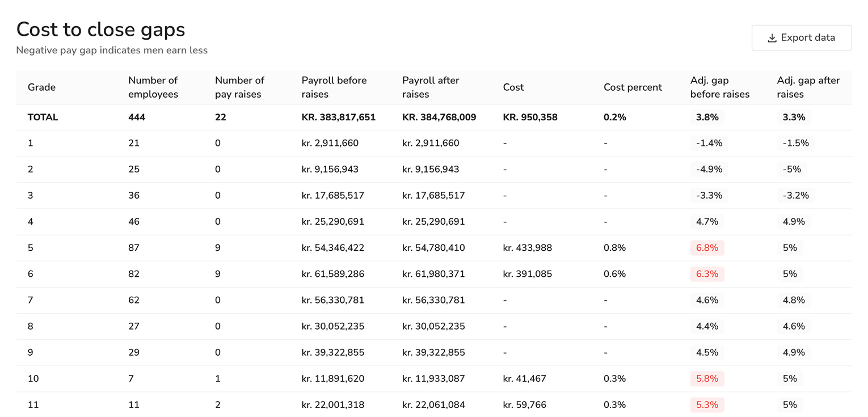Image resolution: width=868 pixels, height=417 pixels.
Task: Click the 4.4% gap badge
Action: (x=707, y=326)
